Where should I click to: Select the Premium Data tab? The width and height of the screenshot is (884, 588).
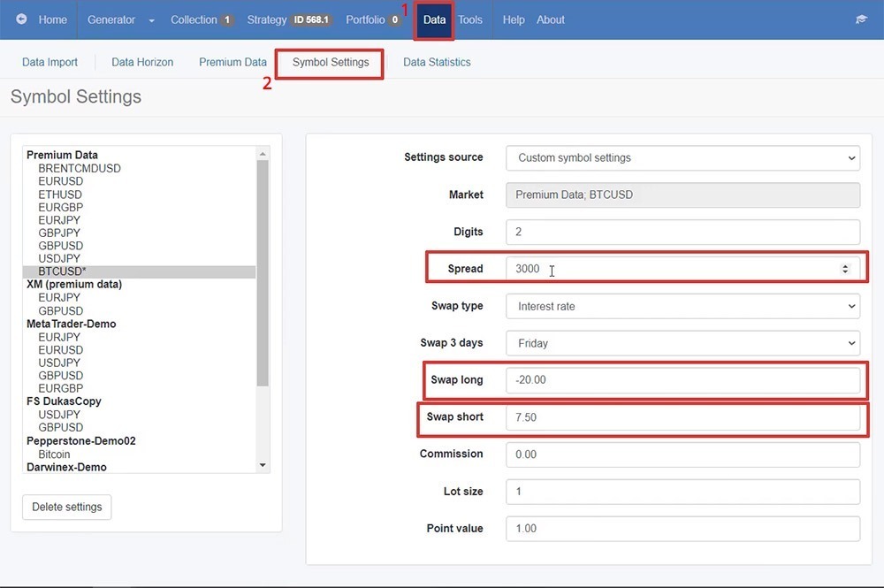232,62
